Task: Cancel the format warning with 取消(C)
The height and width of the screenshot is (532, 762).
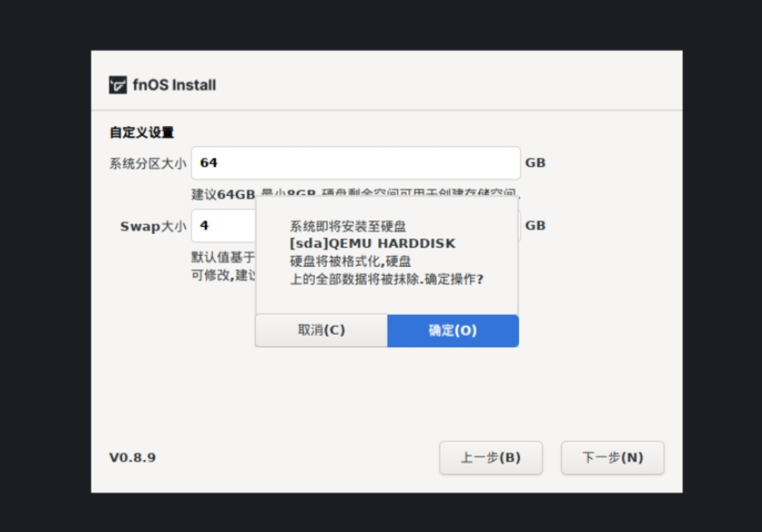Action: (321, 330)
